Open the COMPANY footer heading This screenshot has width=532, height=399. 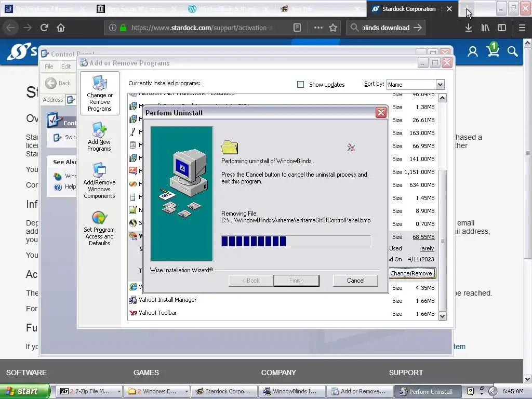tap(278, 373)
